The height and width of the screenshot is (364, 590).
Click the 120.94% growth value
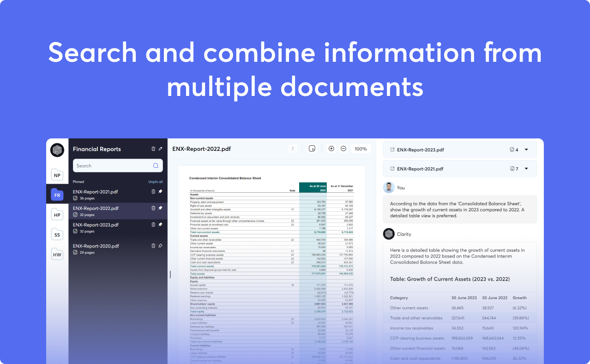pos(520,328)
